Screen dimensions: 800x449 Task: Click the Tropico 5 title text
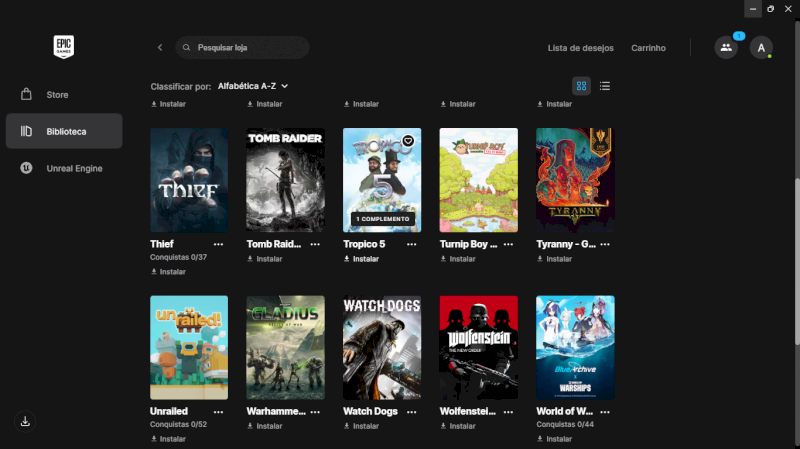click(x=364, y=244)
